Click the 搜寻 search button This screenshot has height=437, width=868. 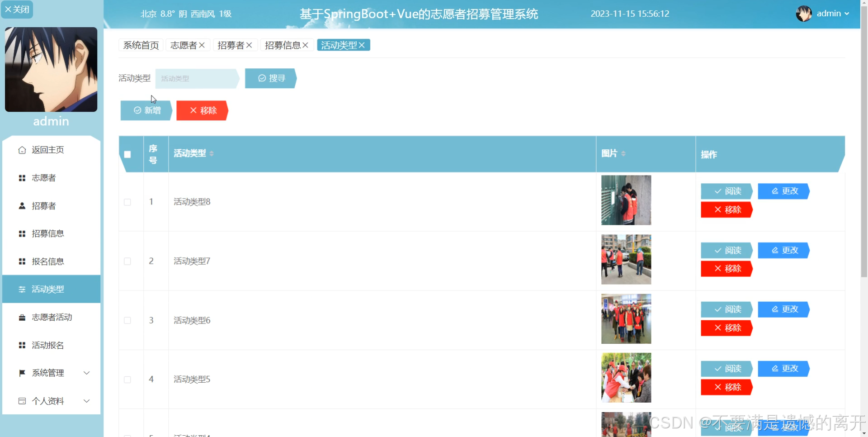point(271,78)
